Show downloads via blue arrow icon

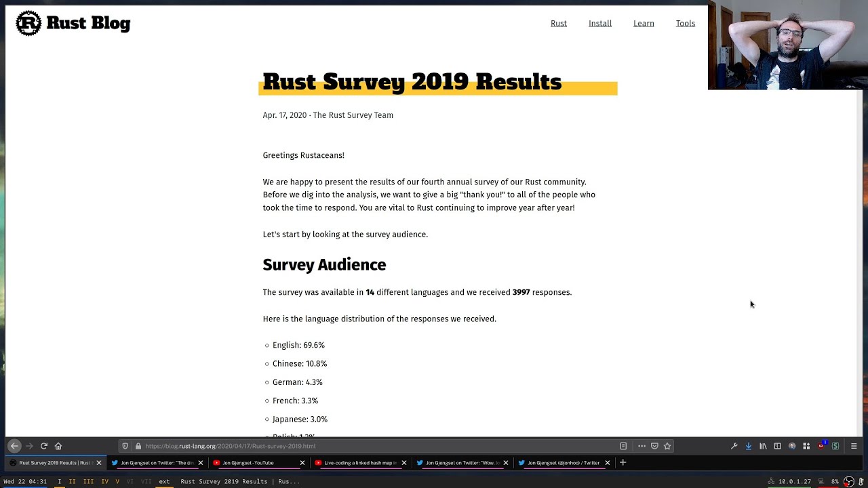pos(749,446)
